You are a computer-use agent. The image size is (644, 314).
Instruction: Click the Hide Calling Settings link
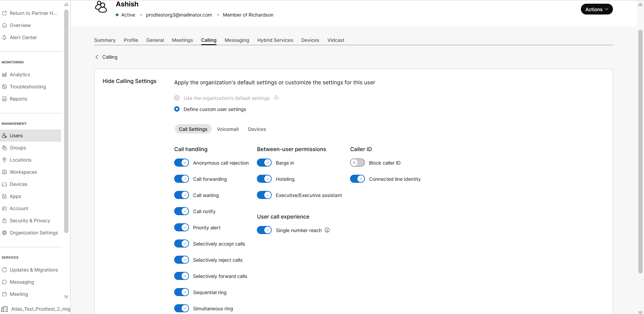(129, 81)
